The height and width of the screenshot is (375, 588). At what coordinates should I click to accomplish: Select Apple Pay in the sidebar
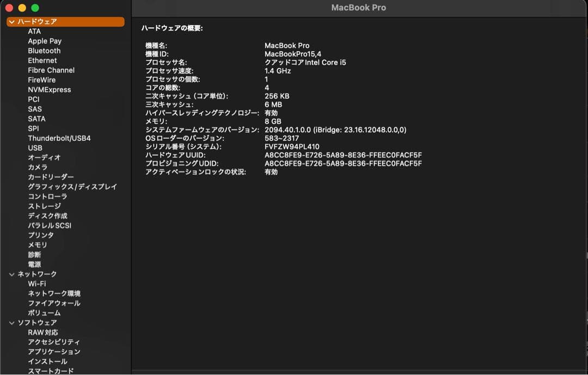coord(45,41)
